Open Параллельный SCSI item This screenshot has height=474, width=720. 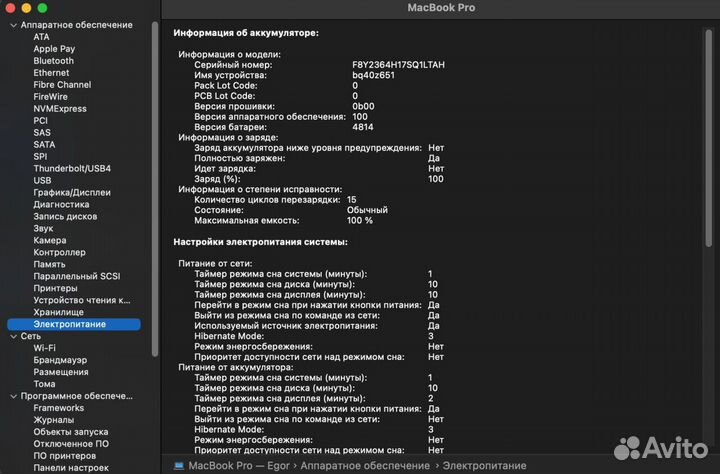(x=77, y=276)
